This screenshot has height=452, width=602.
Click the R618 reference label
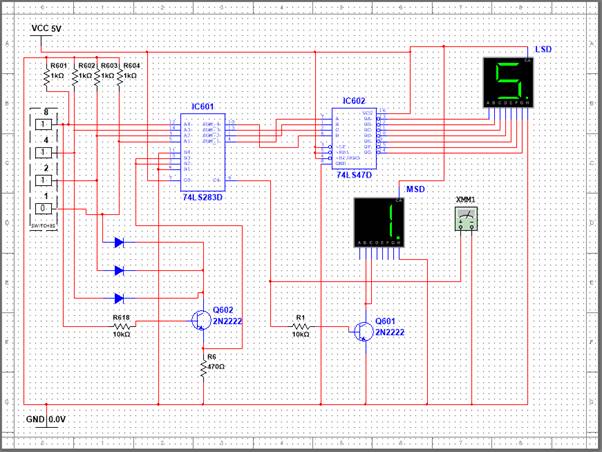coord(121,318)
